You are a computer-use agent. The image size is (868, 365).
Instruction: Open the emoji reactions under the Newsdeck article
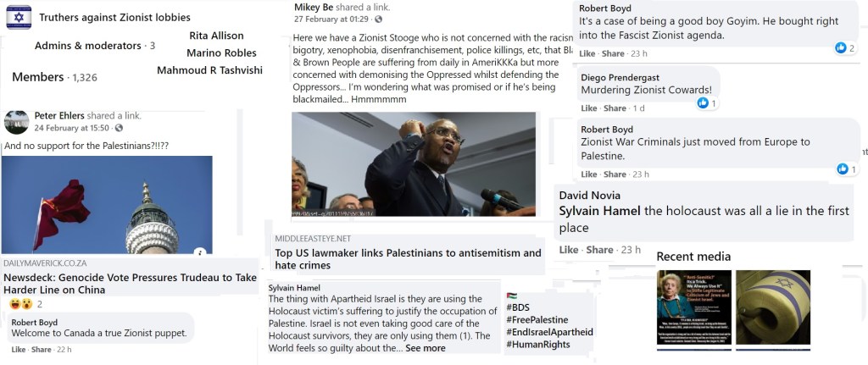[20, 304]
